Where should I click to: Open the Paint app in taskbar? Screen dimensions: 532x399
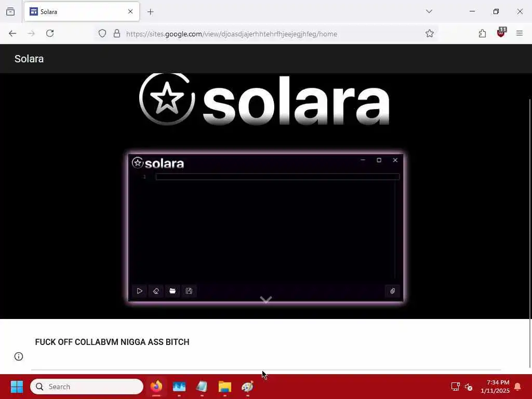(247, 387)
